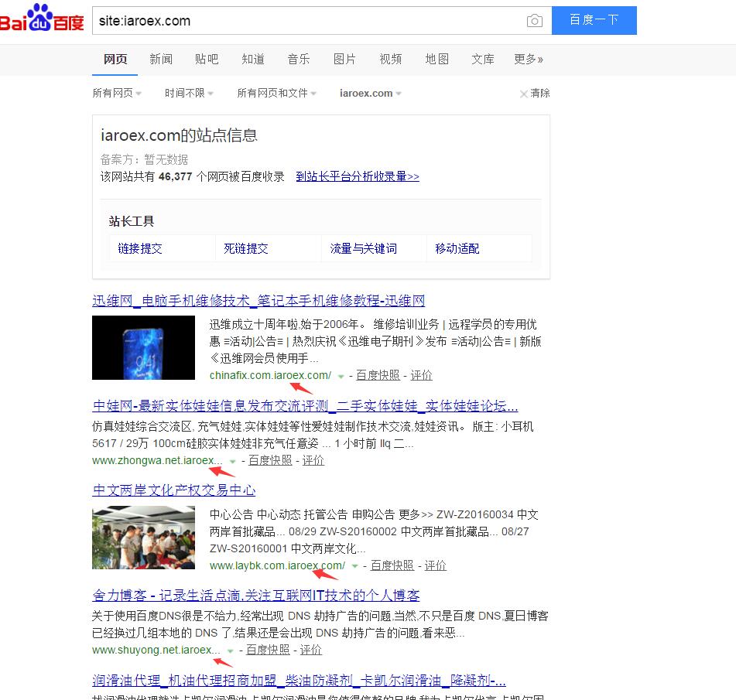Click the search input field
Screen dimensions: 736x700
310,21
